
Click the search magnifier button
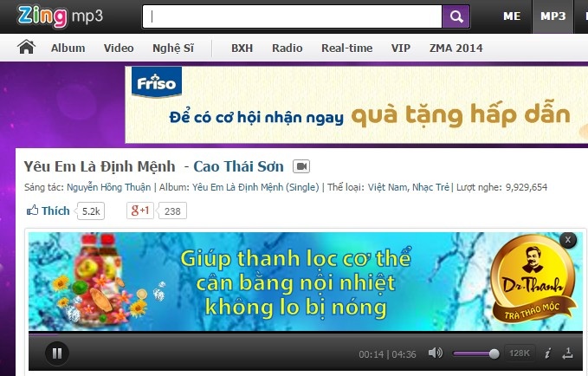(x=456, y=16)
